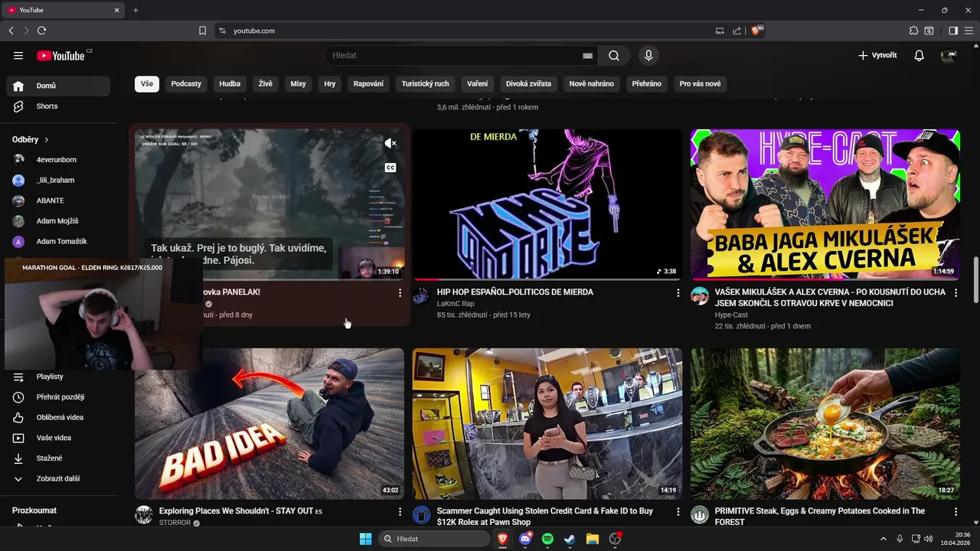Open Discord from the taskbar
The height and width of the screenshot is (551, 980).
click(x=525, y=539)
